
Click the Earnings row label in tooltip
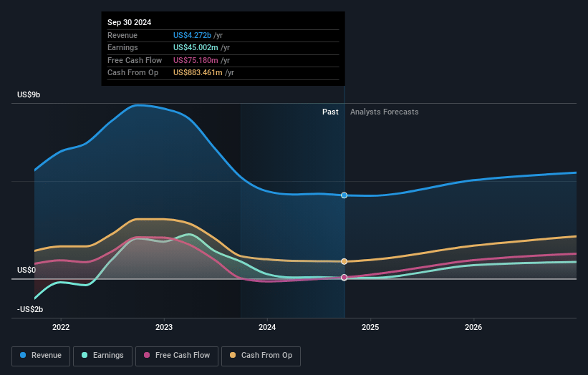coord(122,47)
